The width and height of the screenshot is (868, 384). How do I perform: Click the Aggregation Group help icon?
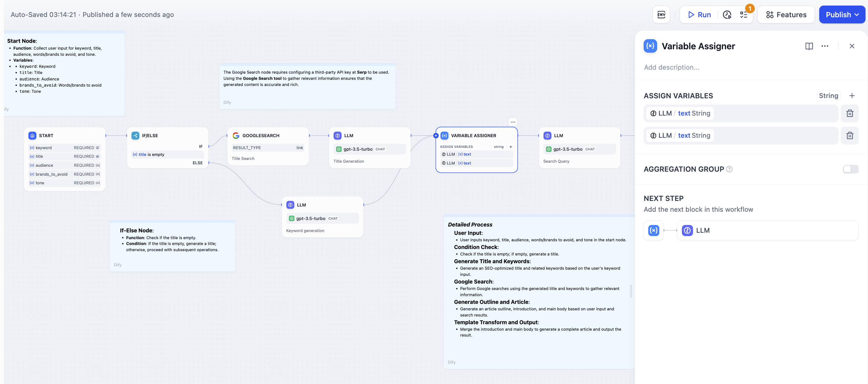tap(729, 169)
